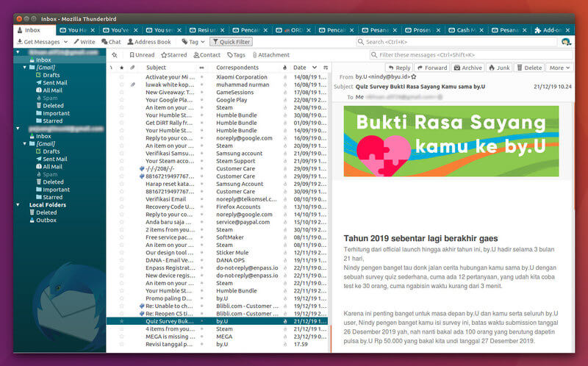
Task: Open the Get Messages dropdown arrow
Action: click(65, 42)
